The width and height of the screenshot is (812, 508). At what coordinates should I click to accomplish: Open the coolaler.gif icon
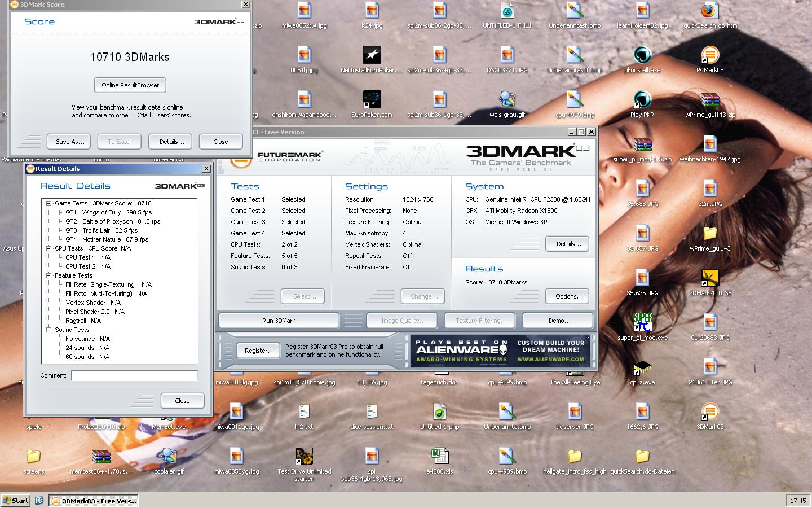(x=169, y=461)
